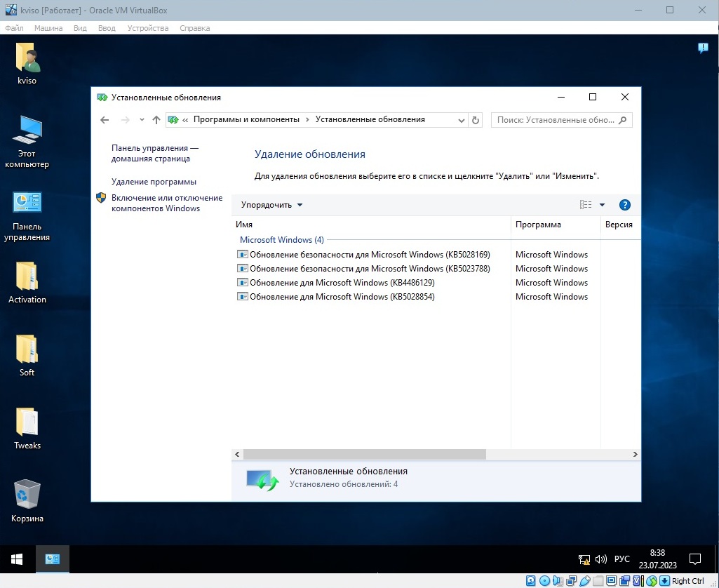Click the taskbar clock 8:38

(x=657, y=559)
